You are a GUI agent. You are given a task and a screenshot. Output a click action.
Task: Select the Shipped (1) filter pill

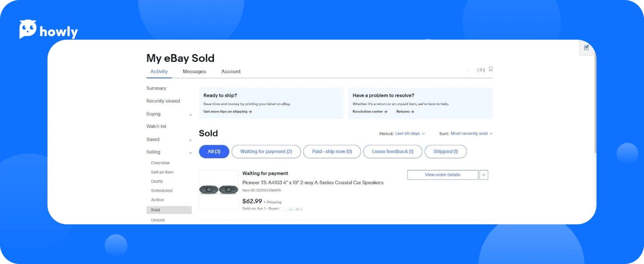446,152
